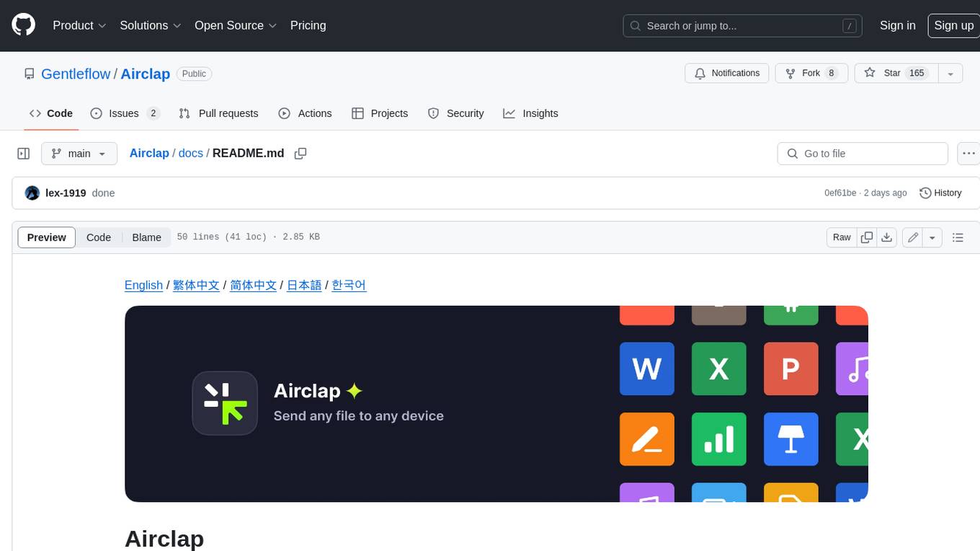Focus the Go to file field

863,154
